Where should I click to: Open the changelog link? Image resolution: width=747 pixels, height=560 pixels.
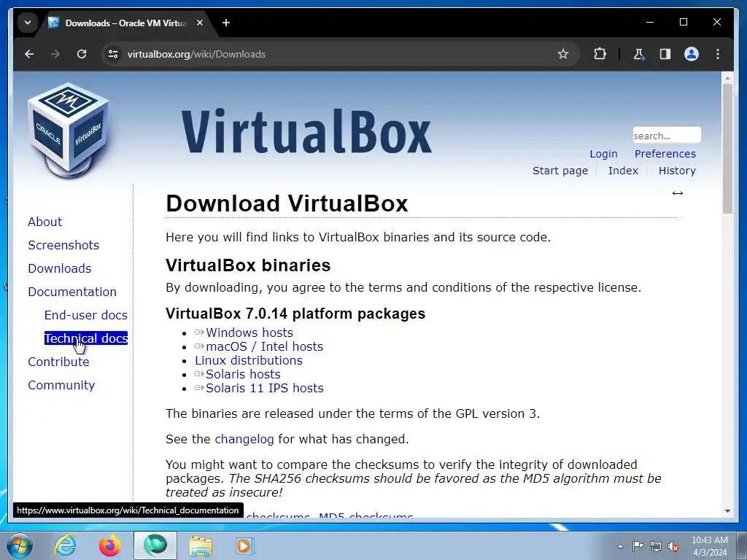(244, 439)
